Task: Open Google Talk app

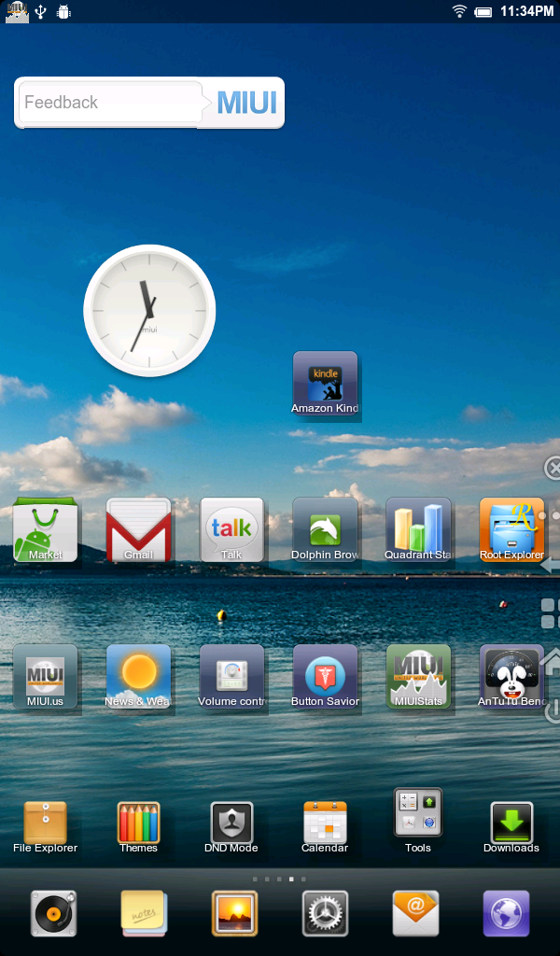Action: (x=231, y=530)
